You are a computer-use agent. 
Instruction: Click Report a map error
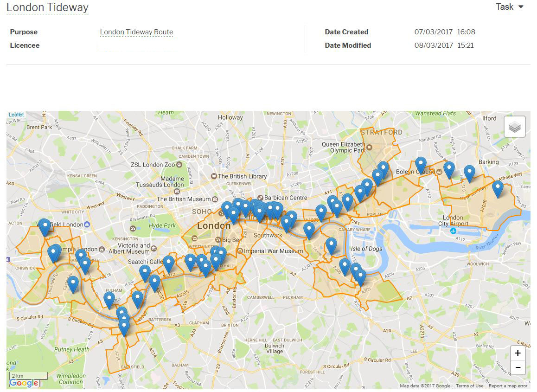(x=508, y=386)
